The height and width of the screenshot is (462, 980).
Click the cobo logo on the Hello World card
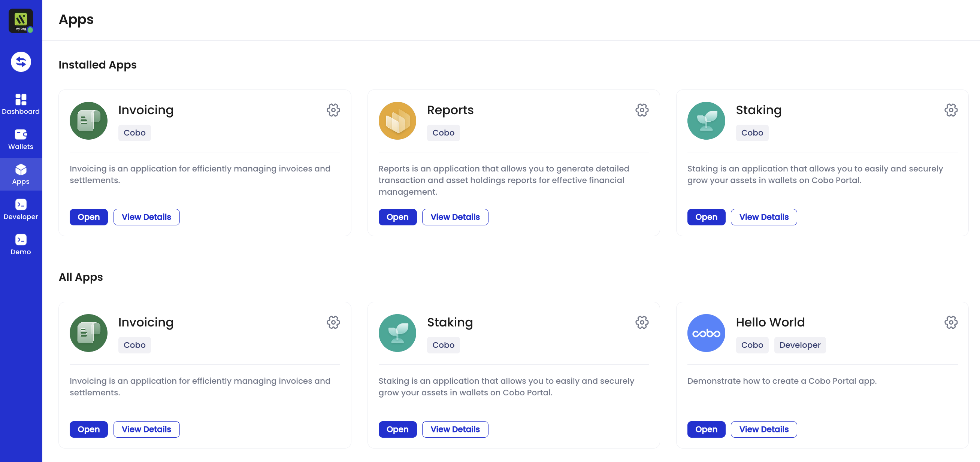coord(706,333)
